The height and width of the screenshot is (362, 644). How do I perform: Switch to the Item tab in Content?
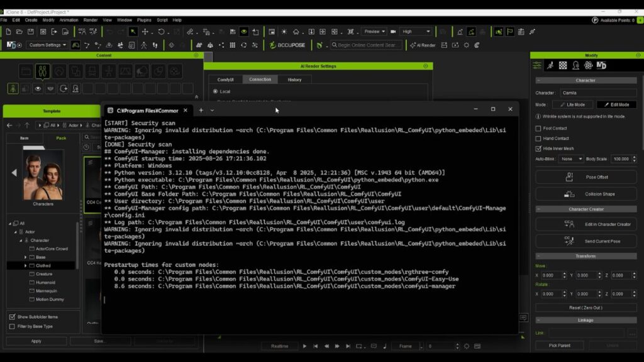point(25,138)
